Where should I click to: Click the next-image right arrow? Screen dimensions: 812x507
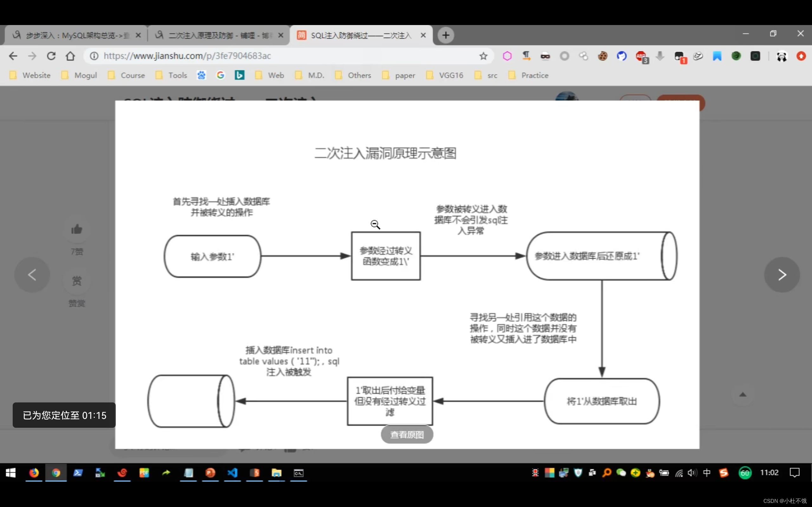pos(782,275)
